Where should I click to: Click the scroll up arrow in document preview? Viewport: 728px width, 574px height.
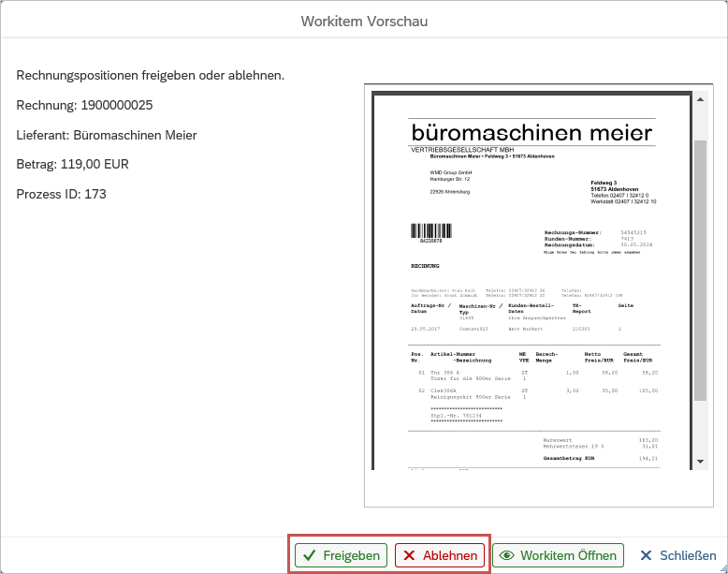[700, 99]
